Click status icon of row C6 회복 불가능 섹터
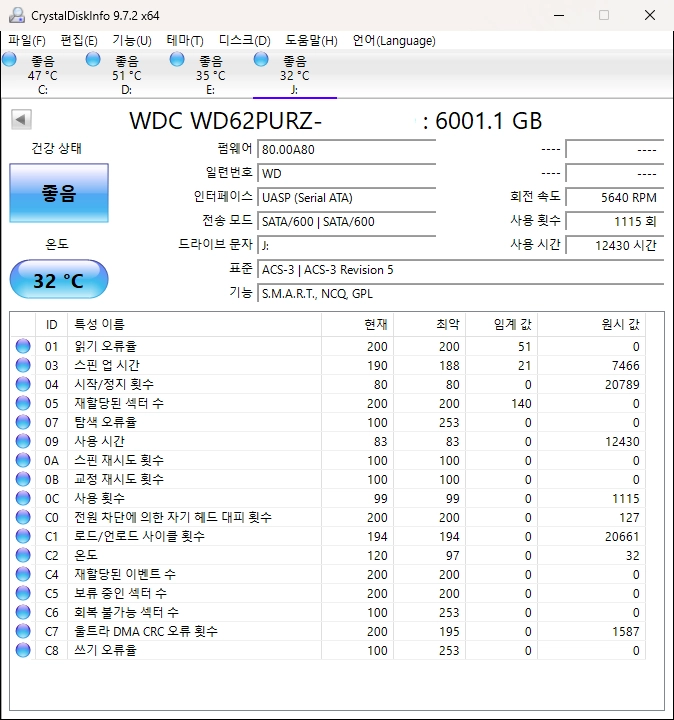 [23, 612]
